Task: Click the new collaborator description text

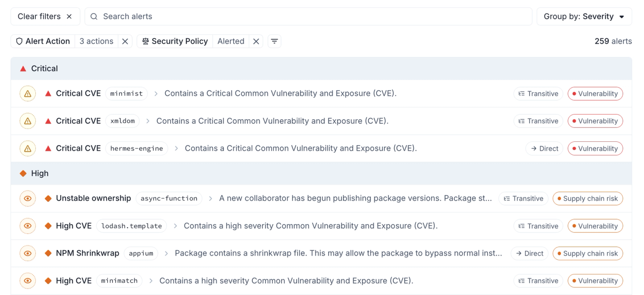Action: (x=355, y=198)
